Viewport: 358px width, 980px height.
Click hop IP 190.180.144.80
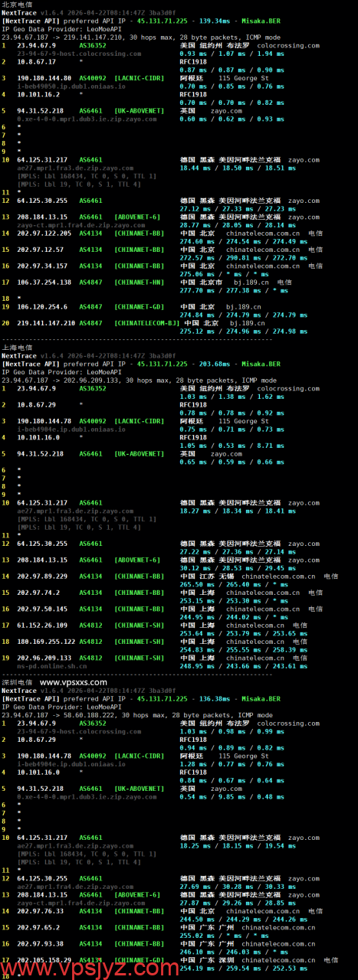[44, 78]
